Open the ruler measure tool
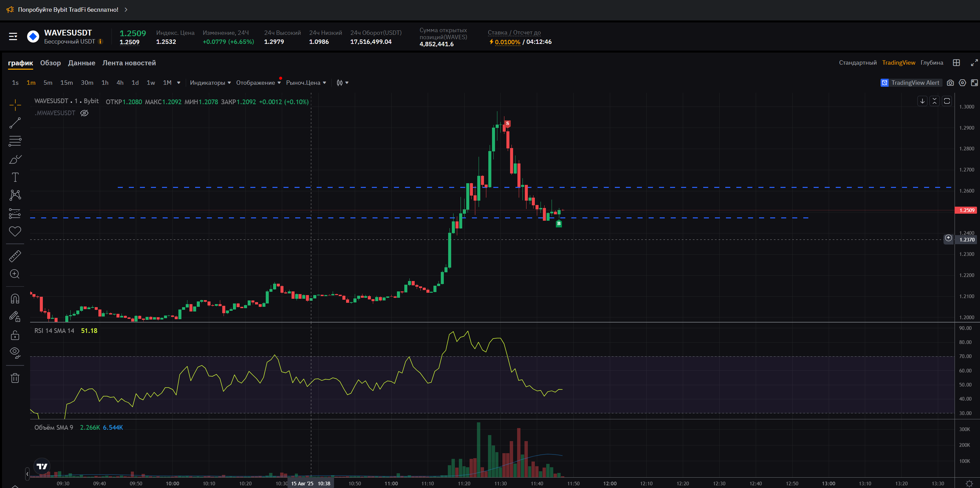The height and width of the screenshot is (488, 980). pyautogui.click(x=15, y=256)
